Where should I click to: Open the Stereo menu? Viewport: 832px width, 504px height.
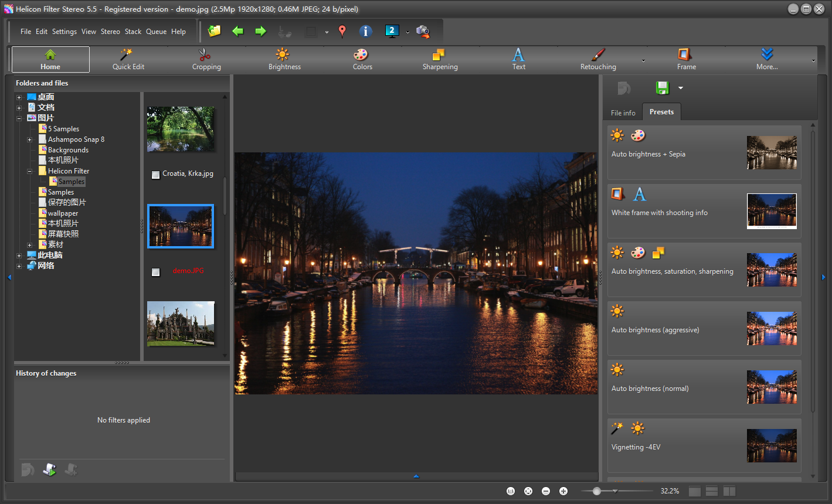click(x=110, y=32)
